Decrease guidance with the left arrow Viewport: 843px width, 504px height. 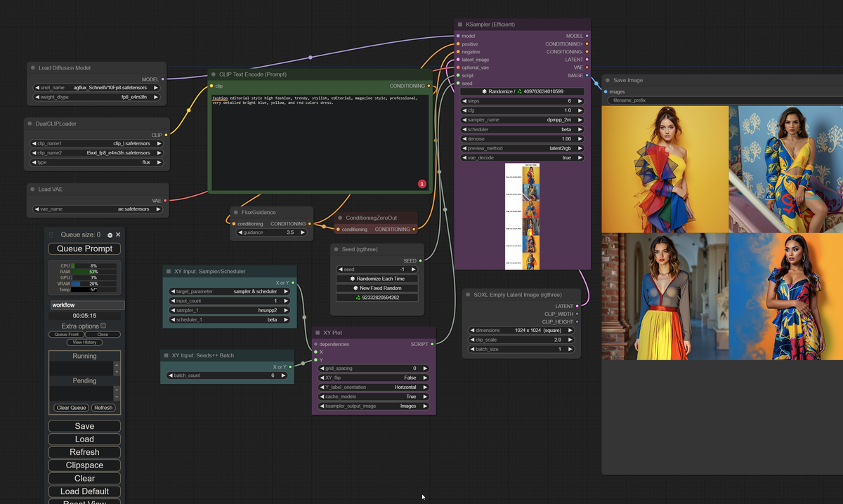click(240, 232)
